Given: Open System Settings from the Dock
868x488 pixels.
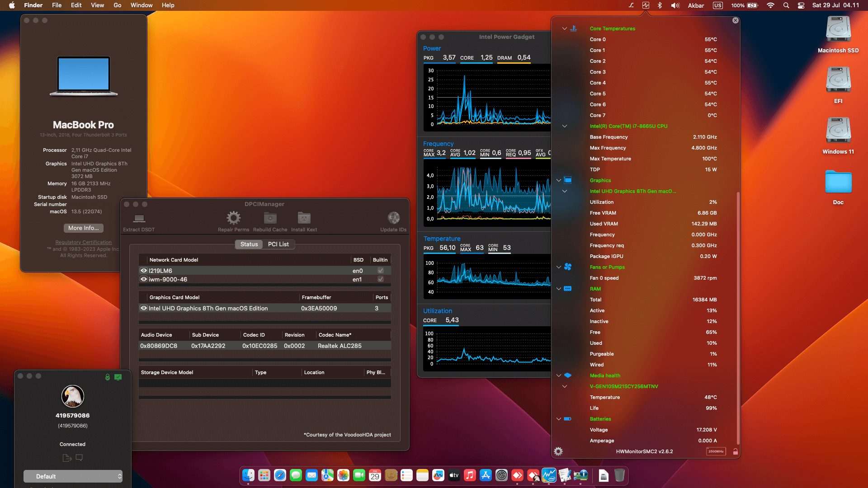Looking at the screenshot, I should [501, 475].
